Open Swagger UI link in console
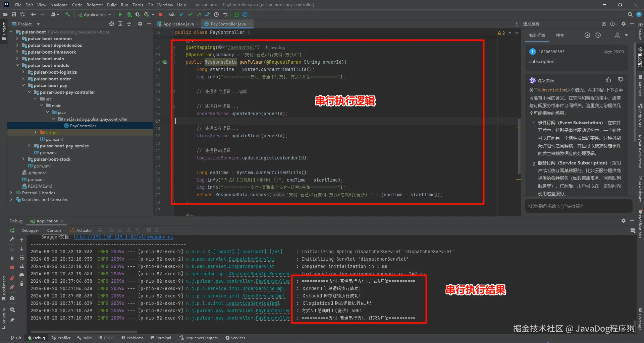The width and height of the screenshot is (644, 343). tap(124, 237)
